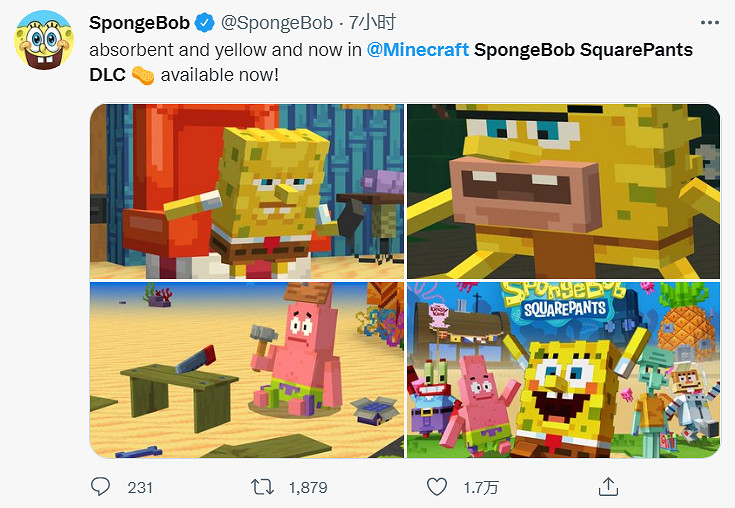Click the SpongeBob display name
The image size is (735, 508).
coord(137,23)
